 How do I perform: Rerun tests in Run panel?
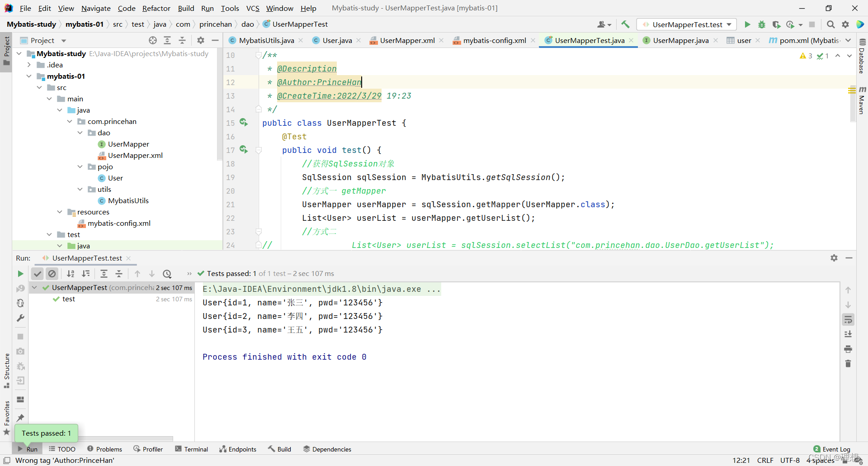[x=20, y=274]
